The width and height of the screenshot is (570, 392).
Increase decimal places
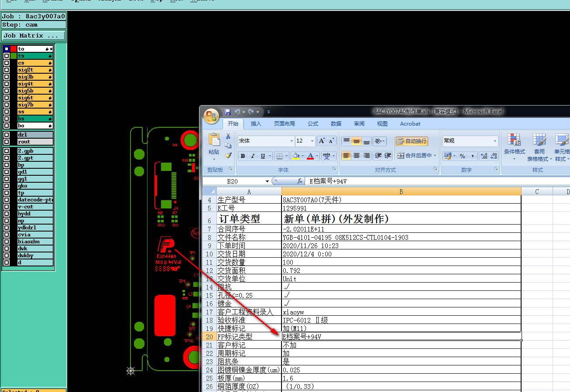484,156
